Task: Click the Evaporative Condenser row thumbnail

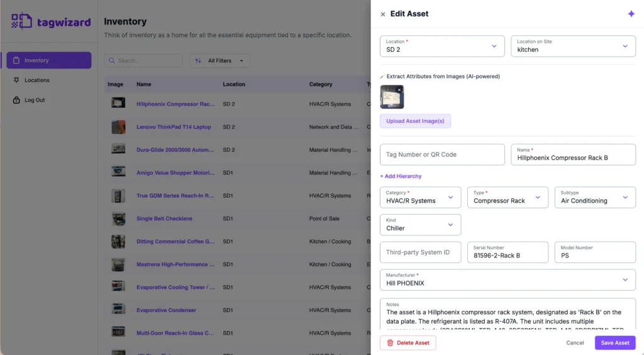Action: pyautogui.click(x=118, y=309)
